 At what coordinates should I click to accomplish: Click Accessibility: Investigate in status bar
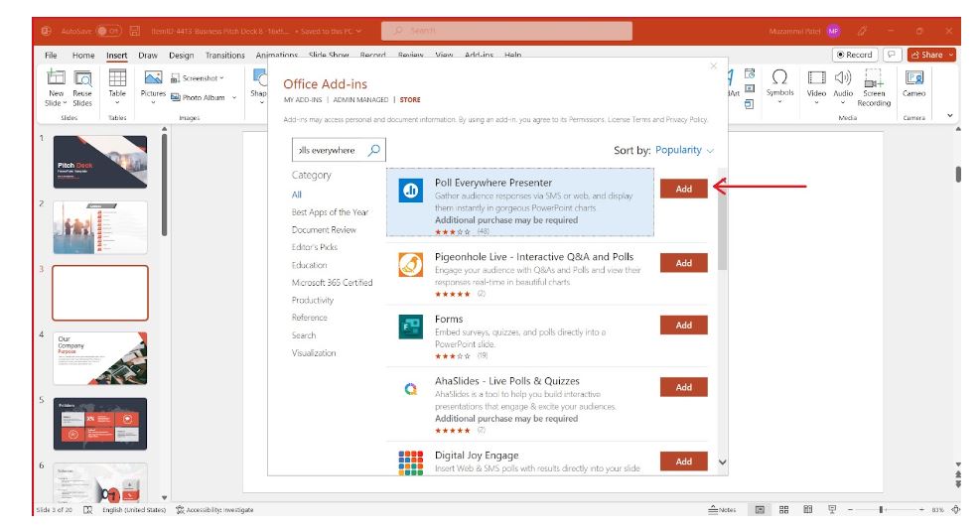[215, 510]
